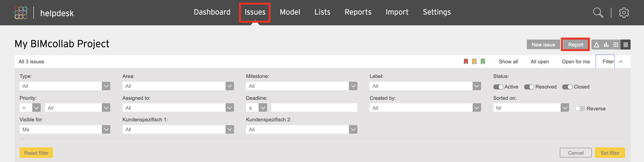The width and height of the screenshot is (644, 162).
Task: Click the Report button
Action: 575,45
